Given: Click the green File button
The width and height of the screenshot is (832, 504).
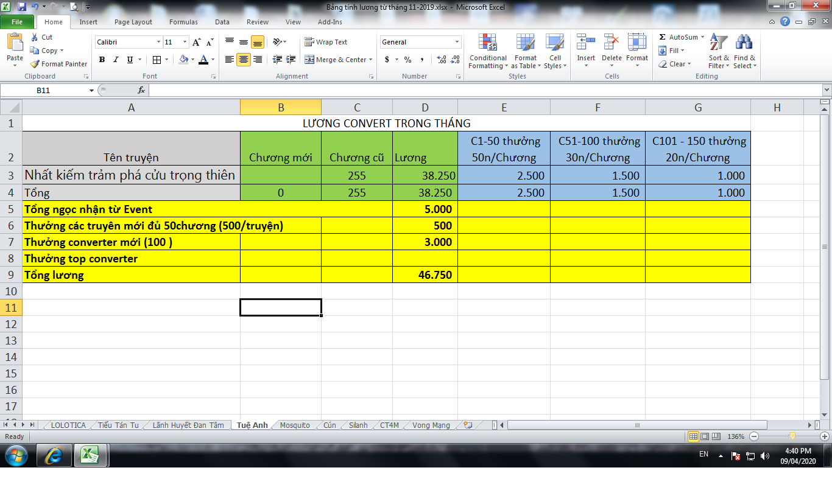Looking at the screenshot, I should [17, 22].
